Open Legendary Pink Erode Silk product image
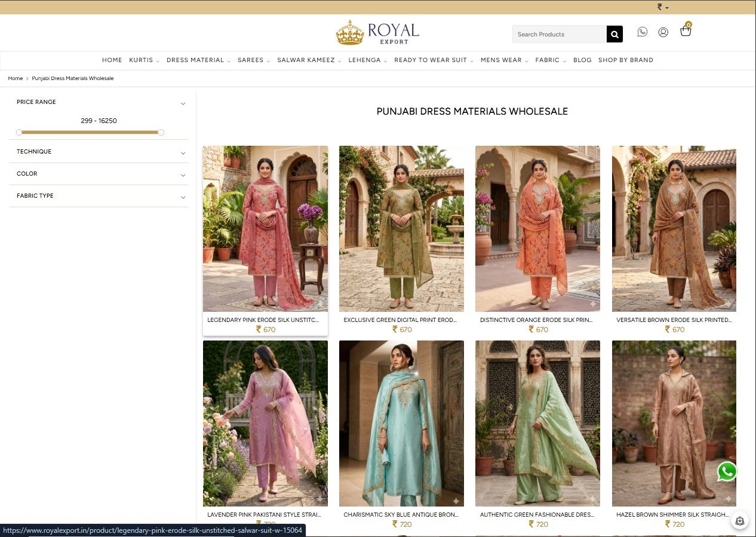This screenshot has width=756, height=537. [x=265, y=229]
